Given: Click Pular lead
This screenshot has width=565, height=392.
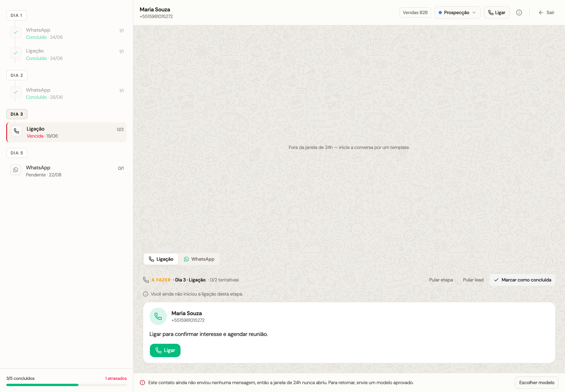Looking at the screenshot, I should (x=473, y=280).
